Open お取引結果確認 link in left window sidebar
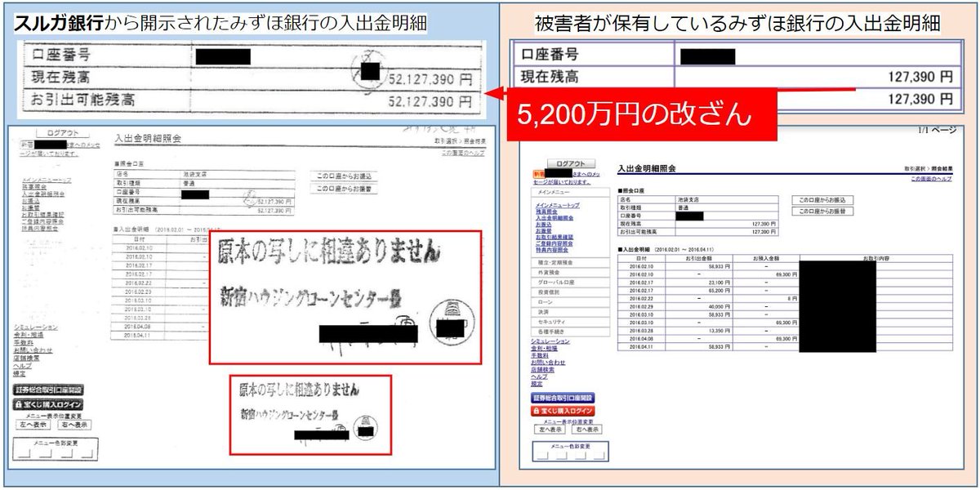 tap(42, 213)
